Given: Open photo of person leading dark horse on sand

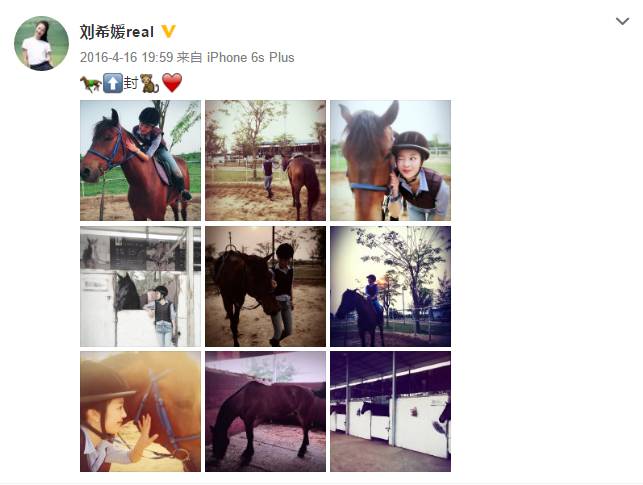Looking at the screenshot, I should [265, 286].
